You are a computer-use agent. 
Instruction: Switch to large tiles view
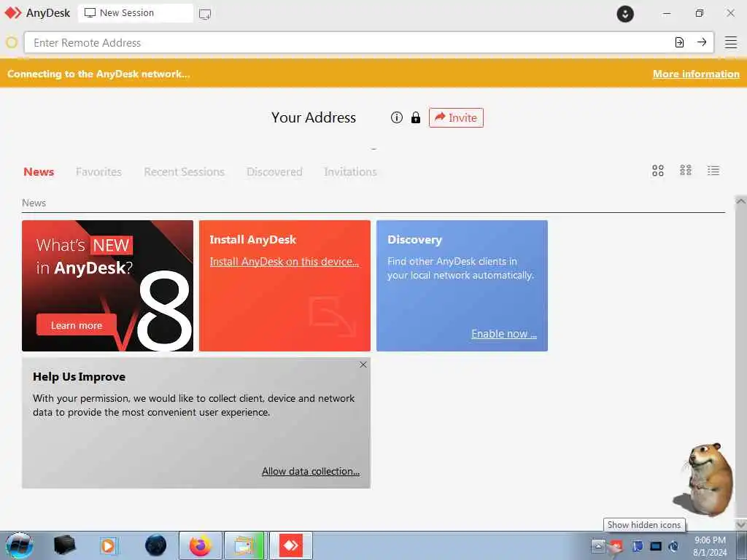(658, 171)
